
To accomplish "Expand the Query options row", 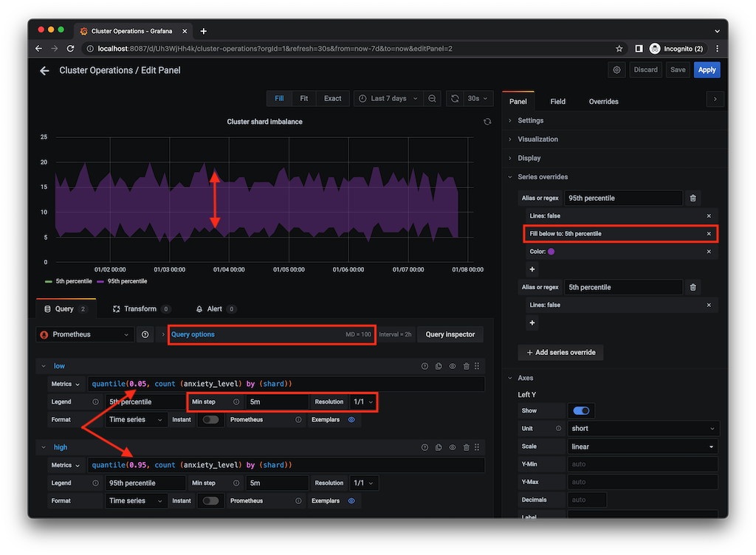I will click(x=193, y=334).
